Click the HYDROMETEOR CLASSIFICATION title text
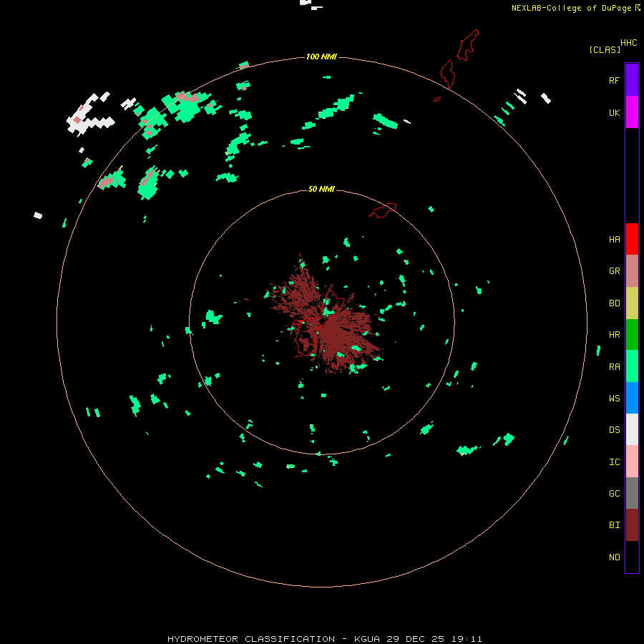This screenshot has height=644, width=644. point(251,639)
